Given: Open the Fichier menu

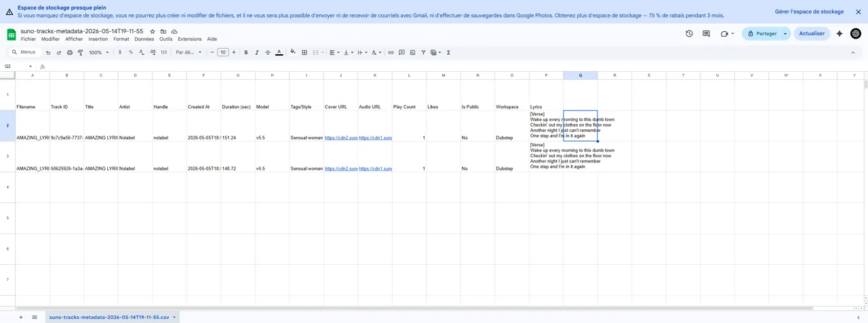Looking at the screenshot, I should [28, 39].
